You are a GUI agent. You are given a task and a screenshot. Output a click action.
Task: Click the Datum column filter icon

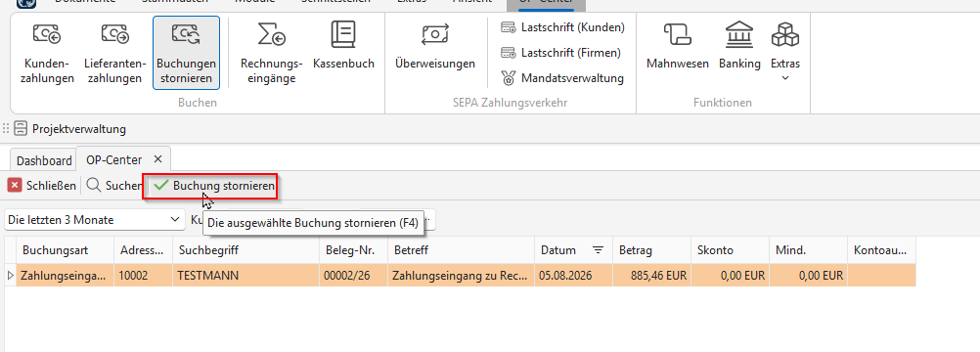tap(599, 250)
